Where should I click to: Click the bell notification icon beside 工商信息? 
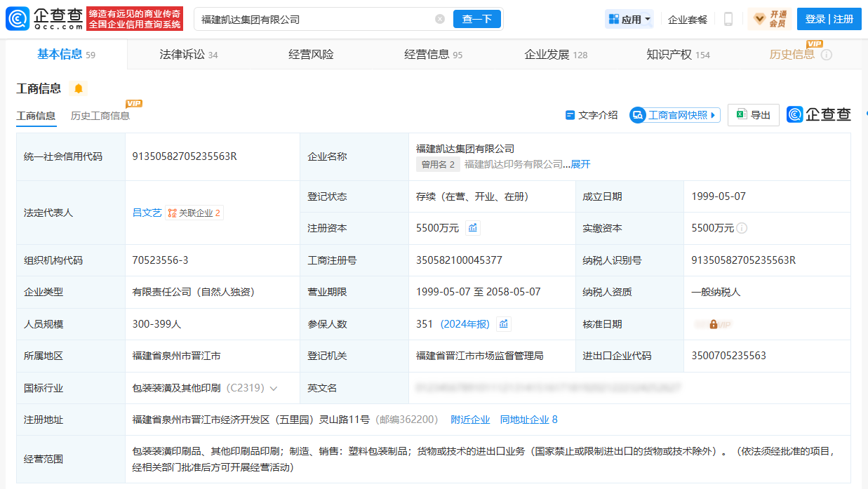79,88
